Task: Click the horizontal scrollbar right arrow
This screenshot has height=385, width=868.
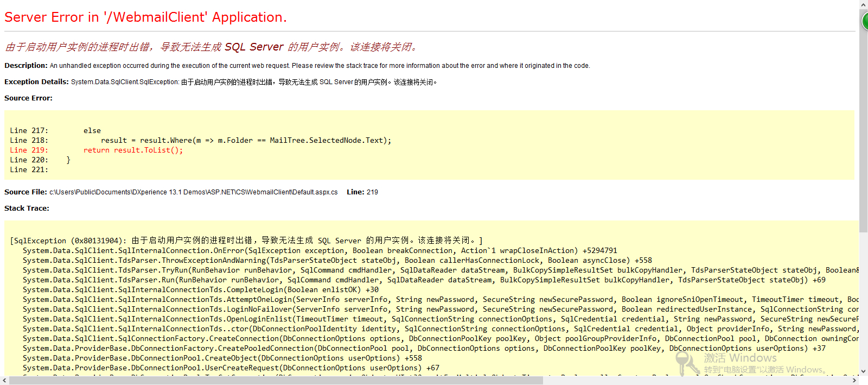Action: pos(854,381)
